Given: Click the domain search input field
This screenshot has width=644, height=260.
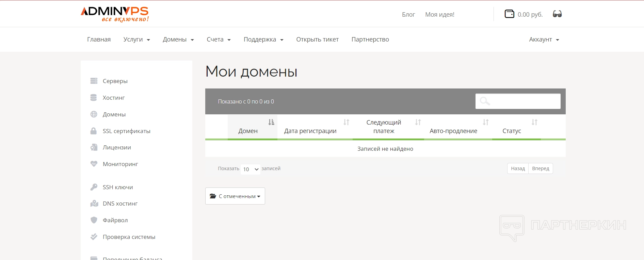Looking at the screenshot, I should click(x=518, y=101).
